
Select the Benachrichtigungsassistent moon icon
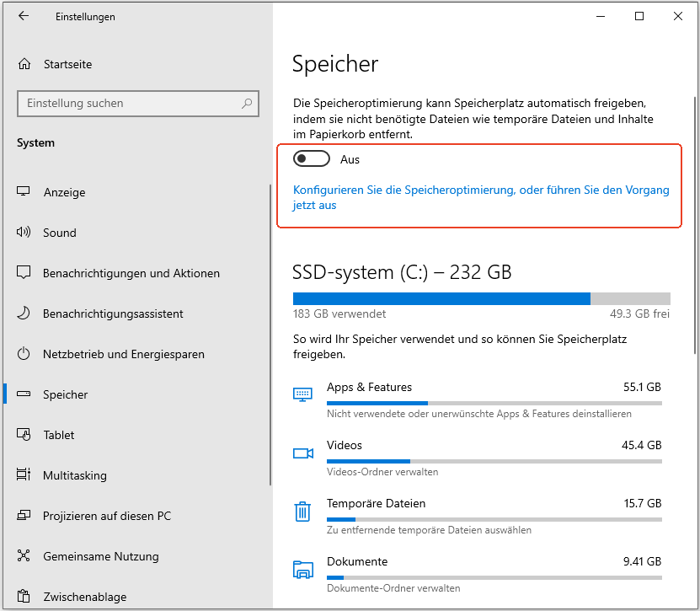tap(24, 314)
